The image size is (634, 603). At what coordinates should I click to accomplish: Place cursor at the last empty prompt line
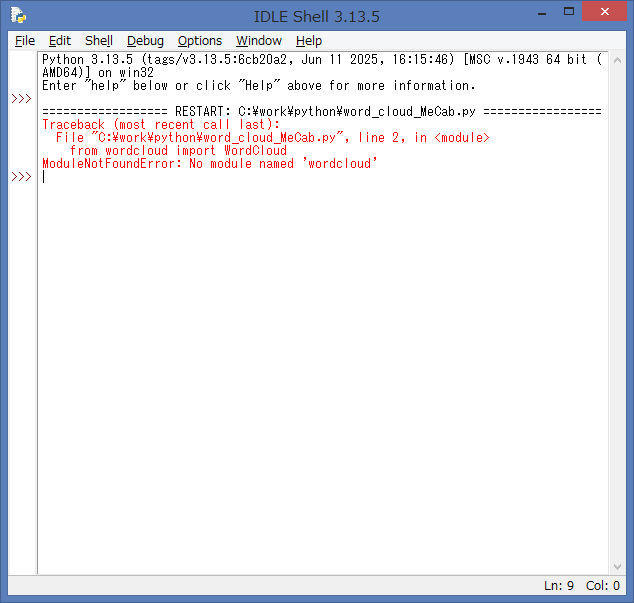(x=200, y=177)
